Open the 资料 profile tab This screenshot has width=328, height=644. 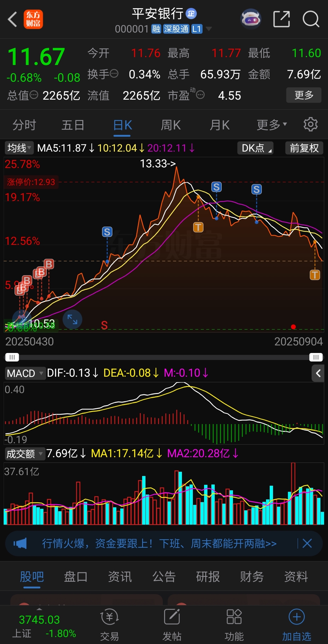point(296,577)
